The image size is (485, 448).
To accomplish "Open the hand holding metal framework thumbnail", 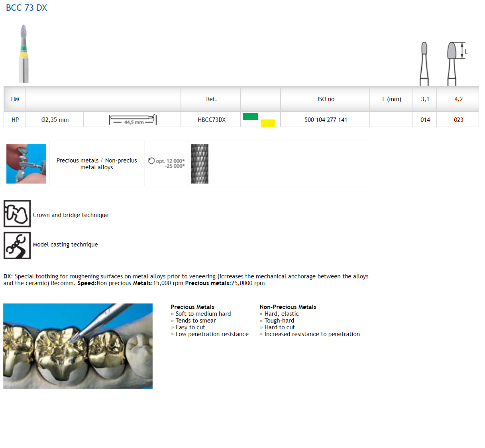I will [26, 164].
